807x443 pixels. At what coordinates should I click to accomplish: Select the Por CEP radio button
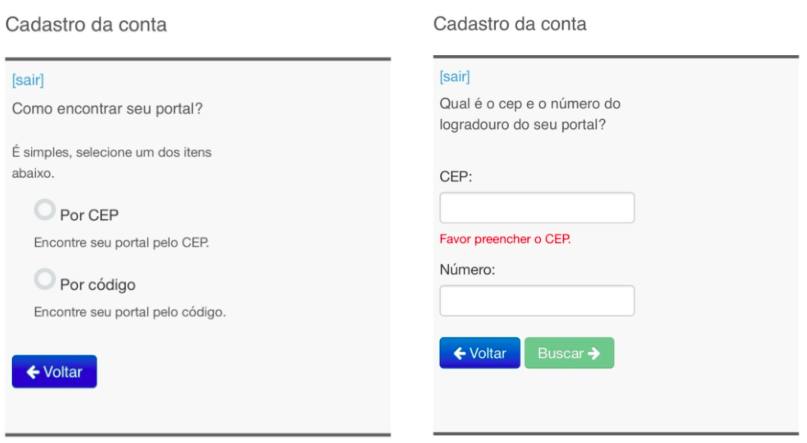(45, 210)
